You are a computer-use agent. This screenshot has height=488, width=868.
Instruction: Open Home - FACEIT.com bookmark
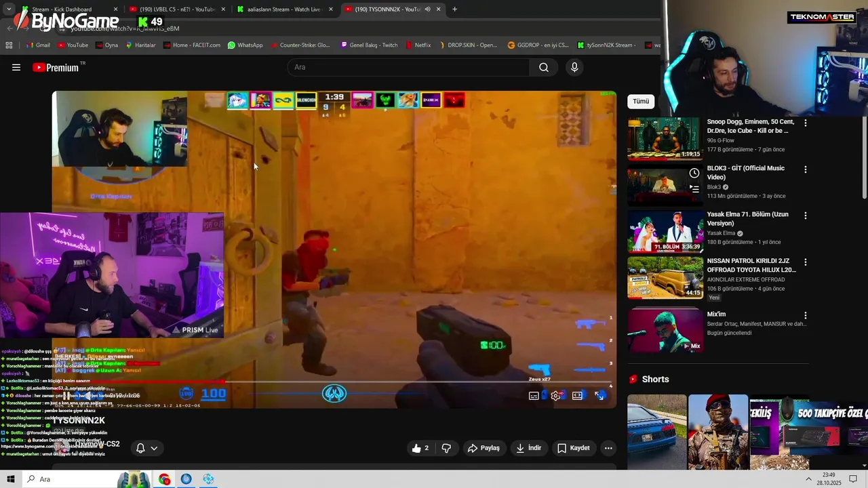(192, 45)
